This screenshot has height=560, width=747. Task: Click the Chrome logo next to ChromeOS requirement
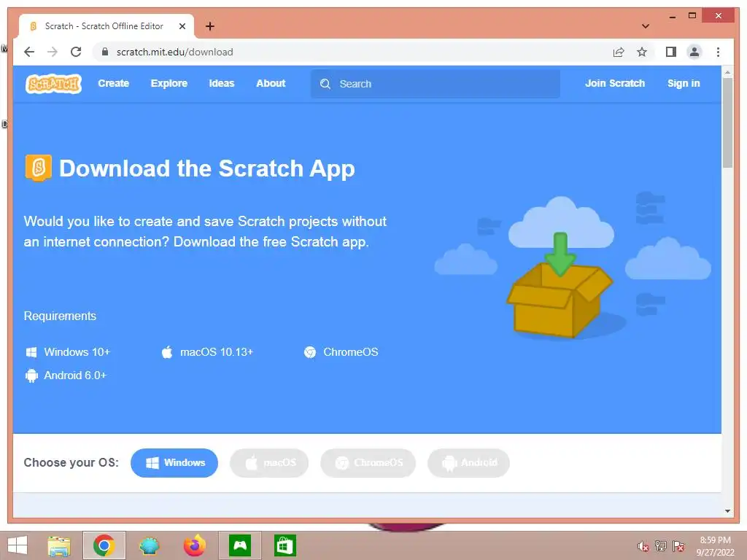pyautogui.click(x=310, y=352)
